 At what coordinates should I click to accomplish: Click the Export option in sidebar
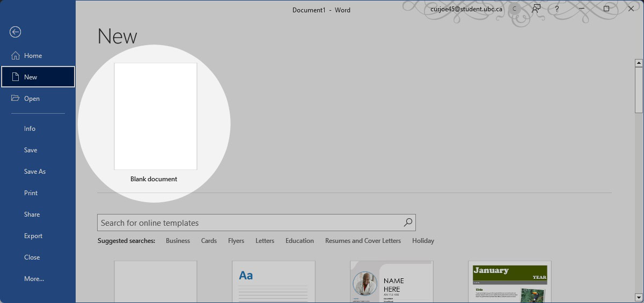click(x=33, y=236)
